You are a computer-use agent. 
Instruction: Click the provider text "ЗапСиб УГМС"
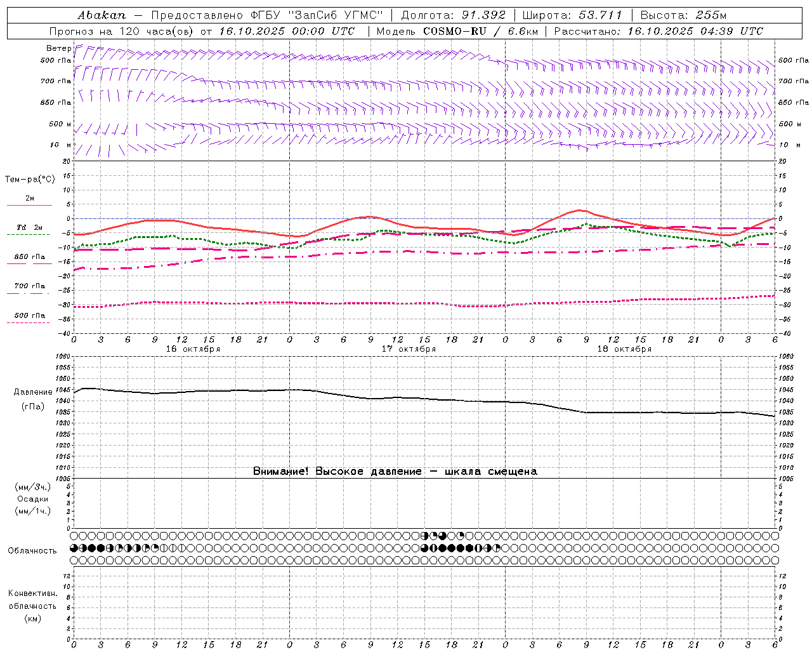pyautogui.click(x=336, y=15)
